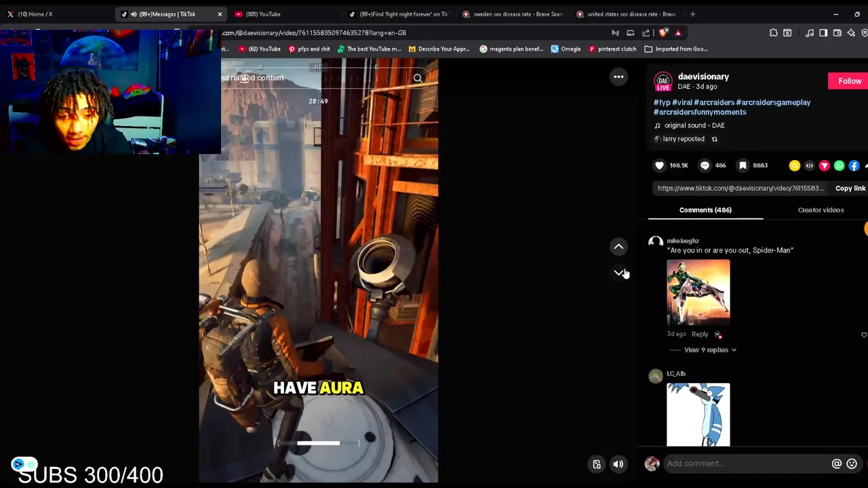The image size is (868, 488).
Task: Click the #arcraiders hashtag
Action: click(714, 102)
